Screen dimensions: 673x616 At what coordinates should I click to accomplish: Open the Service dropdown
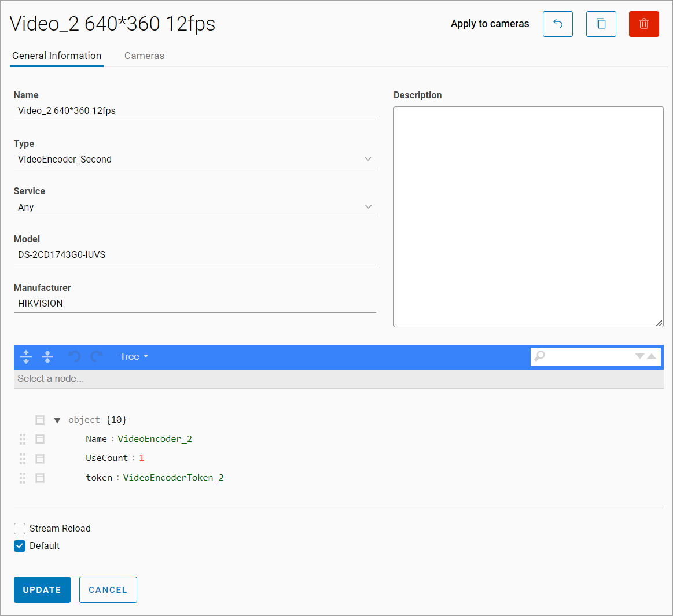click(x=194, y=207)
